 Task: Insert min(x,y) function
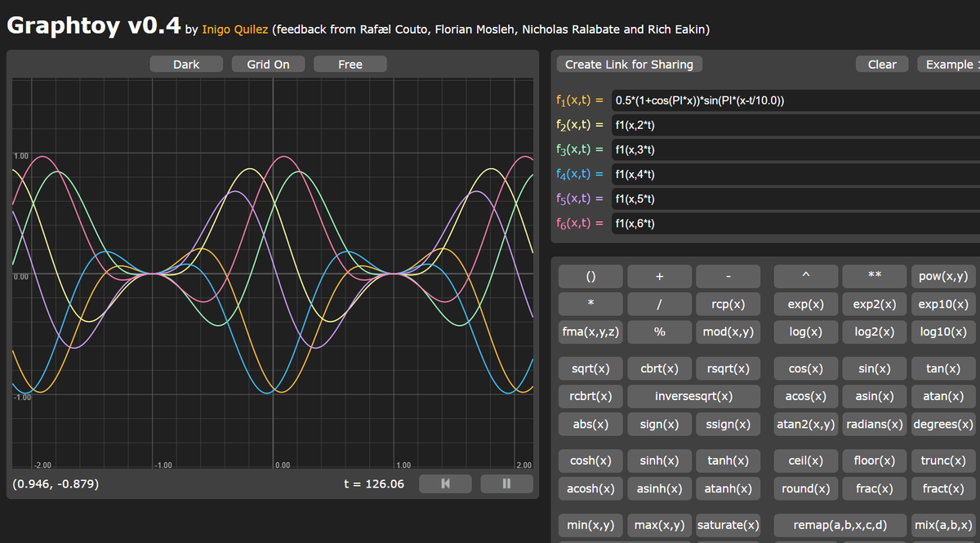pos(590,524)
